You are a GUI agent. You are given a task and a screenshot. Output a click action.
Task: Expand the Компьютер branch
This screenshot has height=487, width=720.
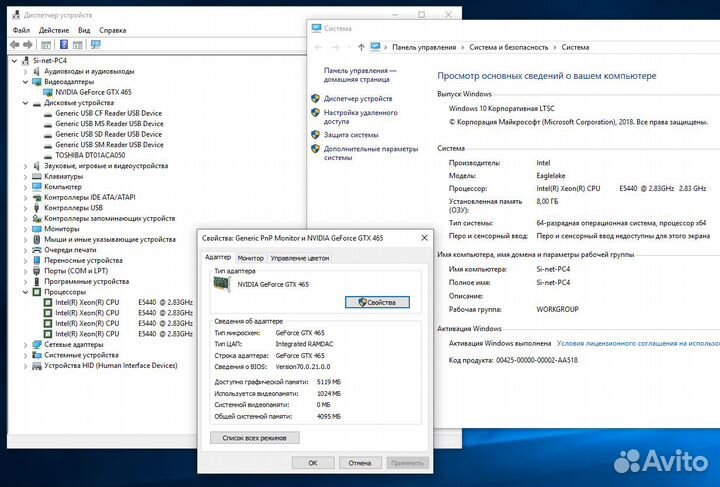26,187
